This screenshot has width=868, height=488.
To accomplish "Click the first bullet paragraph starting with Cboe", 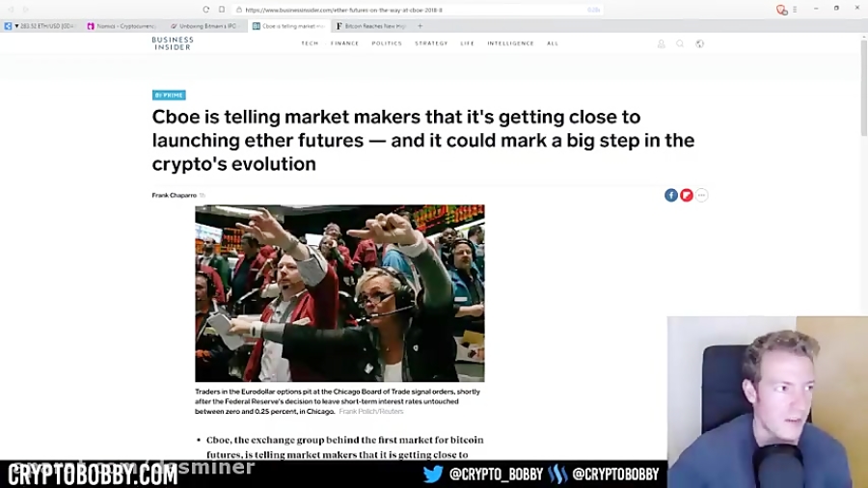I will pyautogui.click(x=344, y=447).
